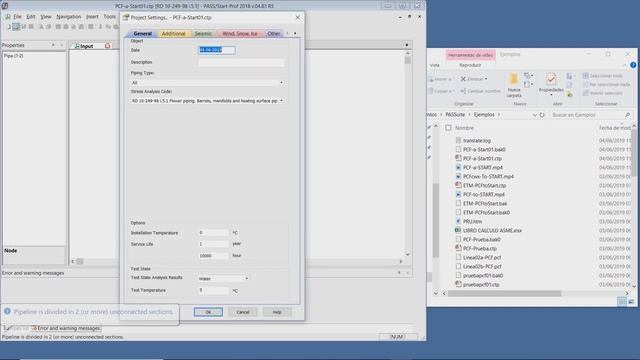Close the Project Settings dialog

point(298,18)
